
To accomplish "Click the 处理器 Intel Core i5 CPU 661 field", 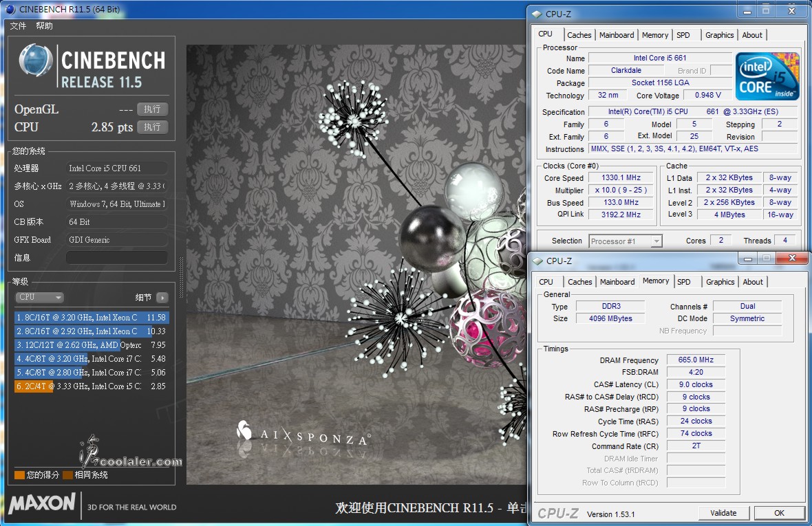I will [117, 168].
